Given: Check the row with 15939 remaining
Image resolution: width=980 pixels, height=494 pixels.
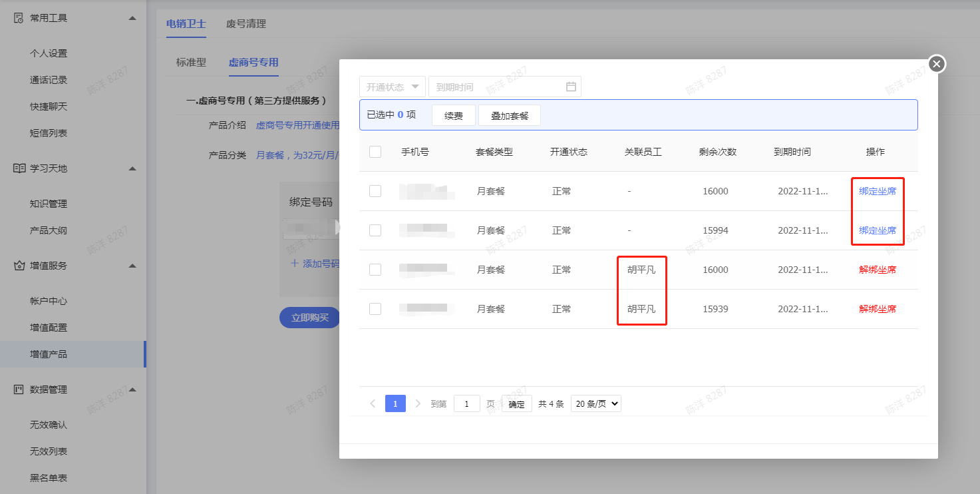Looking at the screenshot, I should click(375, 309).
